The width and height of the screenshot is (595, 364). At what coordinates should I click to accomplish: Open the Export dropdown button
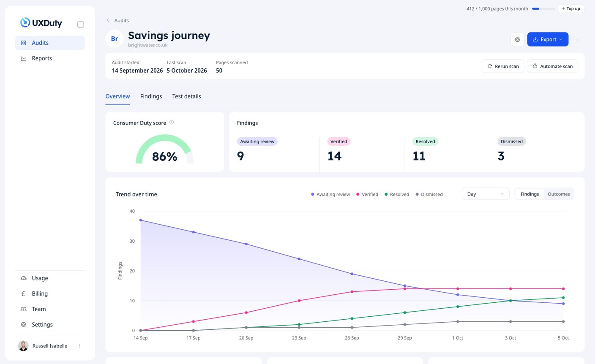tap(548, 39)
